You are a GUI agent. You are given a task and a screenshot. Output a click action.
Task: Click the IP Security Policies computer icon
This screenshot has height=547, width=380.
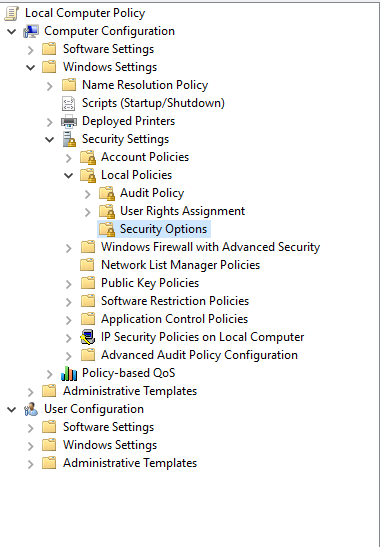[88, 337]
